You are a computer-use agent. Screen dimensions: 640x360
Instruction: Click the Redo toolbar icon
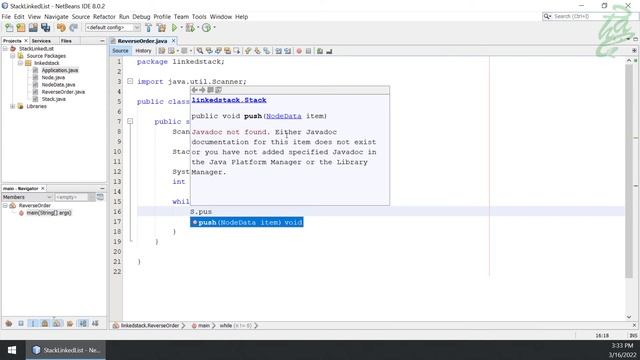(73, 28)
